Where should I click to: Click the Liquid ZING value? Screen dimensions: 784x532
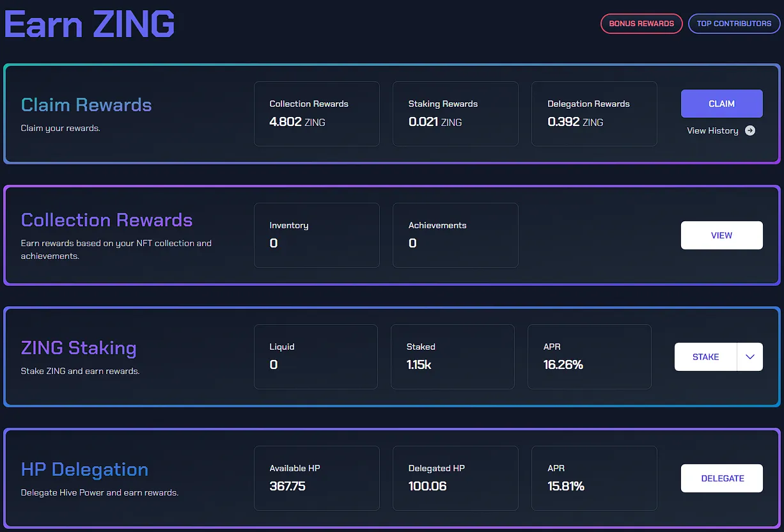(274, 364)
